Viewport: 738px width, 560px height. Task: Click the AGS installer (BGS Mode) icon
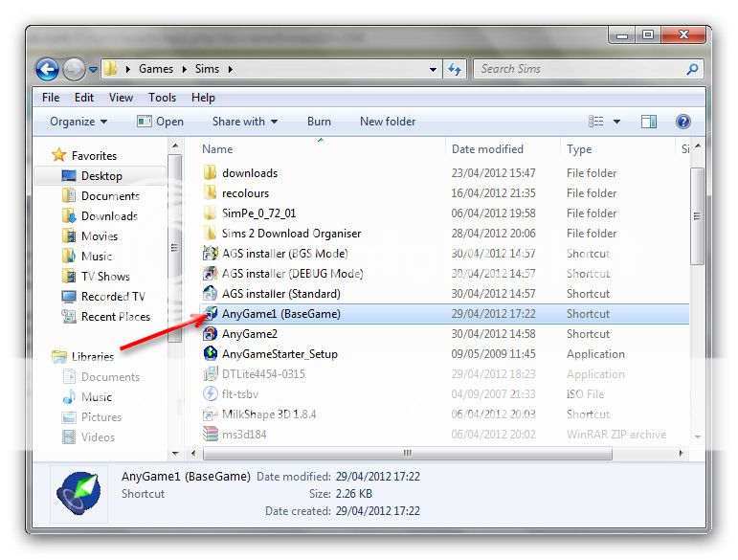(x=210, y=253)
